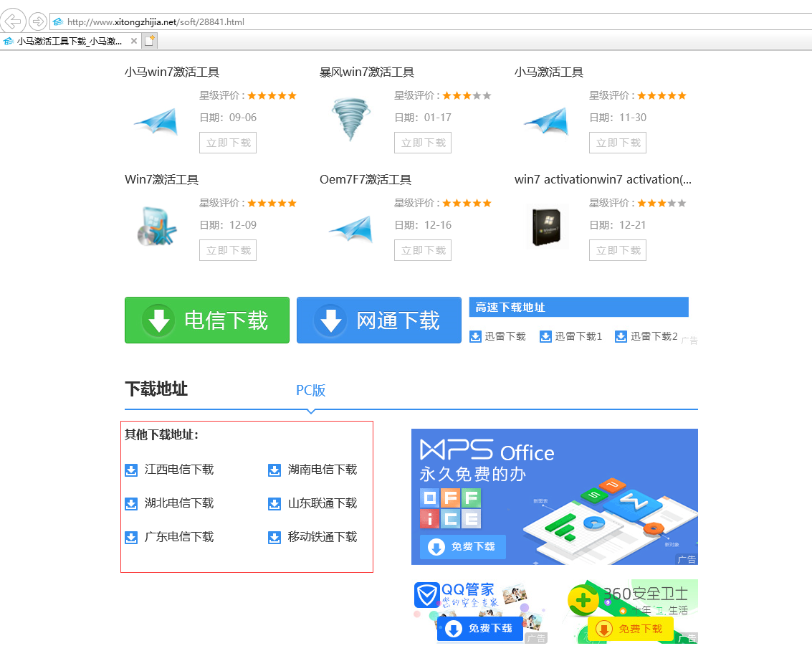Close the 小马激活工具下载 tab
Viewport: 812px width, 661px height.
(x=133, y=42)
